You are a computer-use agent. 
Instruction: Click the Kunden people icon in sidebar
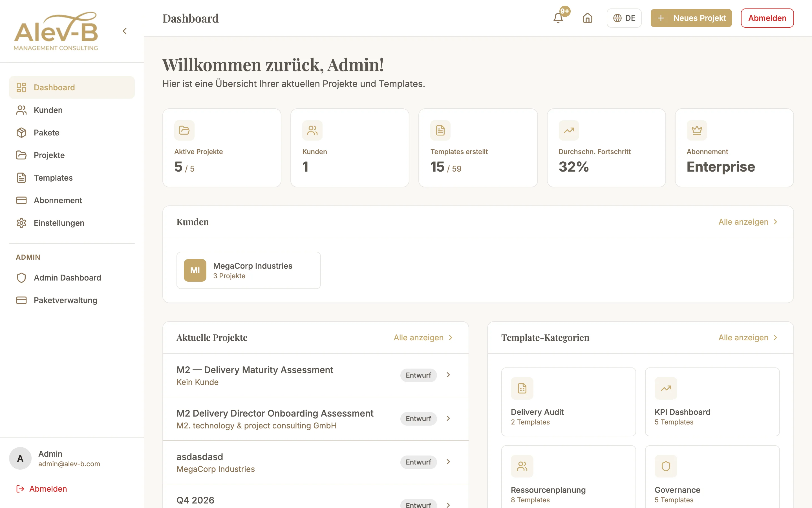tap(21, 110)
